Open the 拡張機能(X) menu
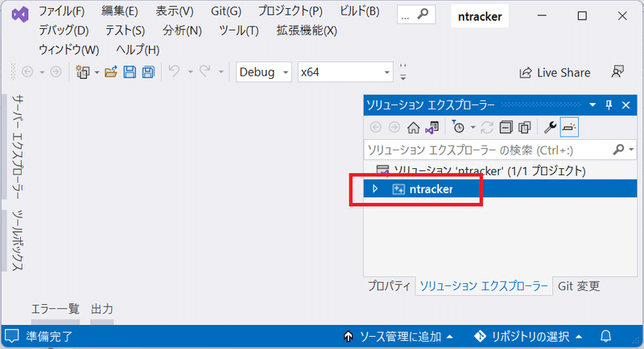 pyautogui.click(x=307, y=31)
